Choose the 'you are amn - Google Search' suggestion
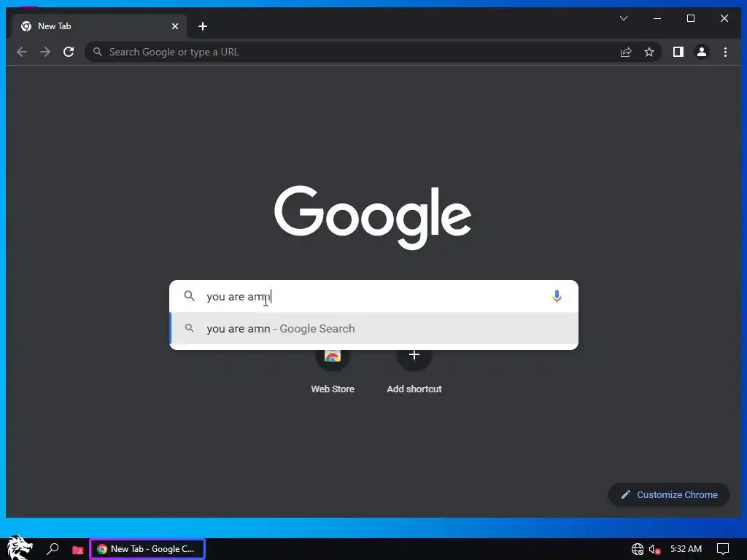747x560 pixels. pos(374,329)
